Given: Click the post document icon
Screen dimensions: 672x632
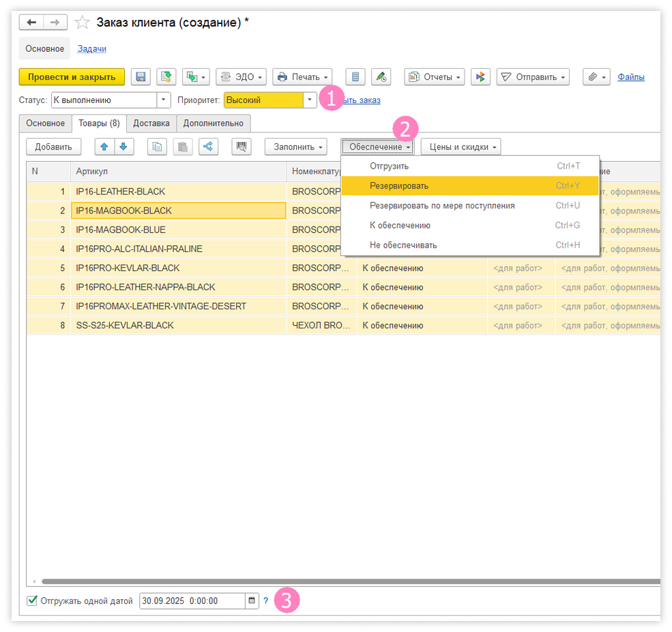Looking at the screenshot, I should coord(166,77).
